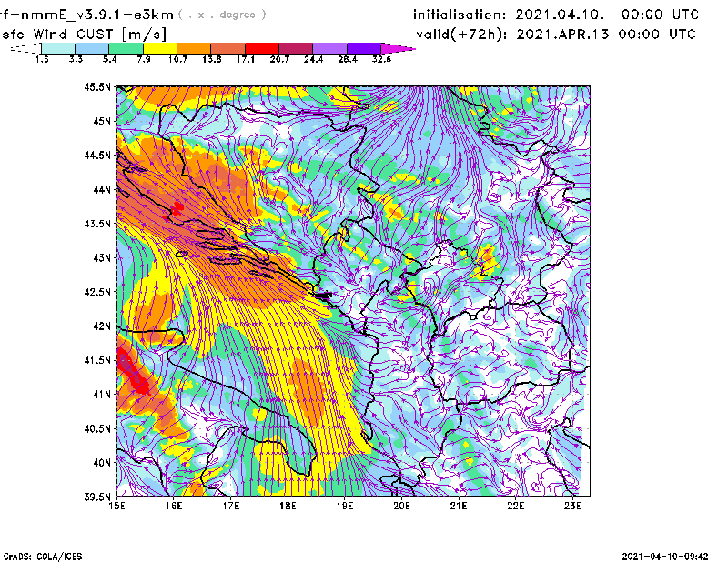Screen dimensions: 728x562
Task: Click the legend value 10.7
Action: (177, 59)
